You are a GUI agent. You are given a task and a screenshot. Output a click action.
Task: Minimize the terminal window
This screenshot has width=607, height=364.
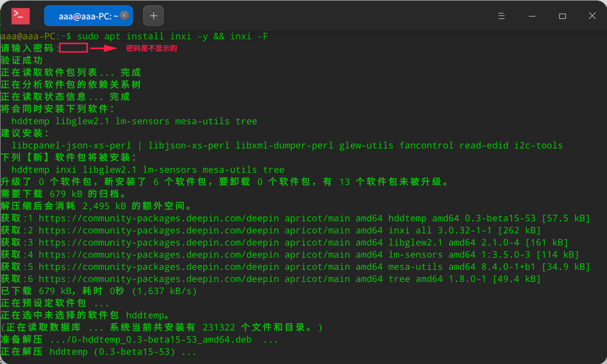(x=532, y=16)
